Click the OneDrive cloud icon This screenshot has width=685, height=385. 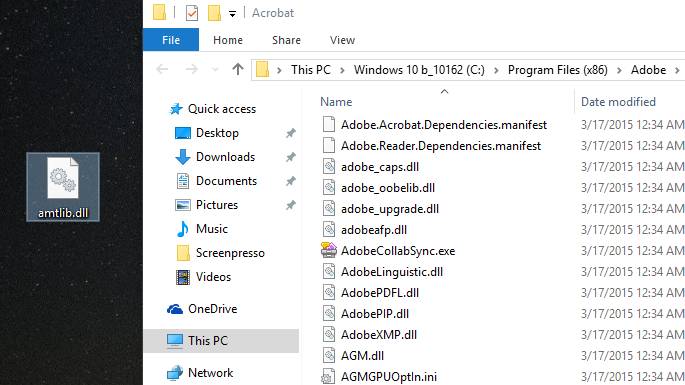(175, 309)
